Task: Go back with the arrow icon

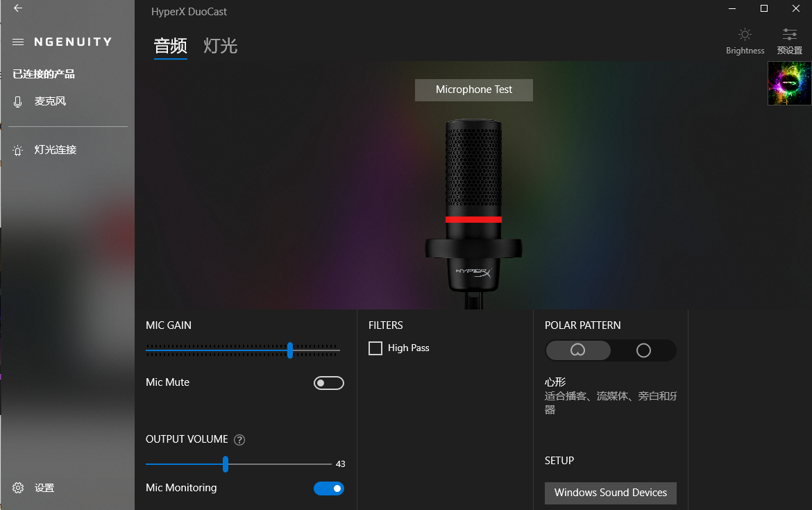Action: click(x=17, y=8)
